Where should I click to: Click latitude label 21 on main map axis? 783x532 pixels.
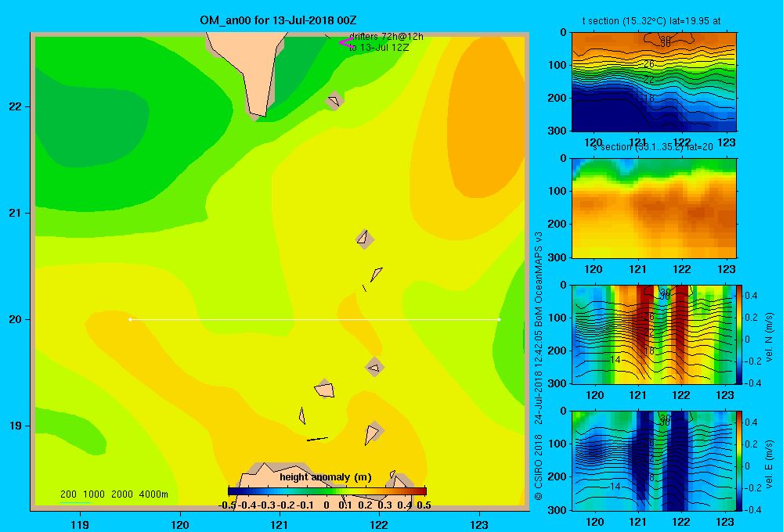pyautogui.click(x=16, y=213)
